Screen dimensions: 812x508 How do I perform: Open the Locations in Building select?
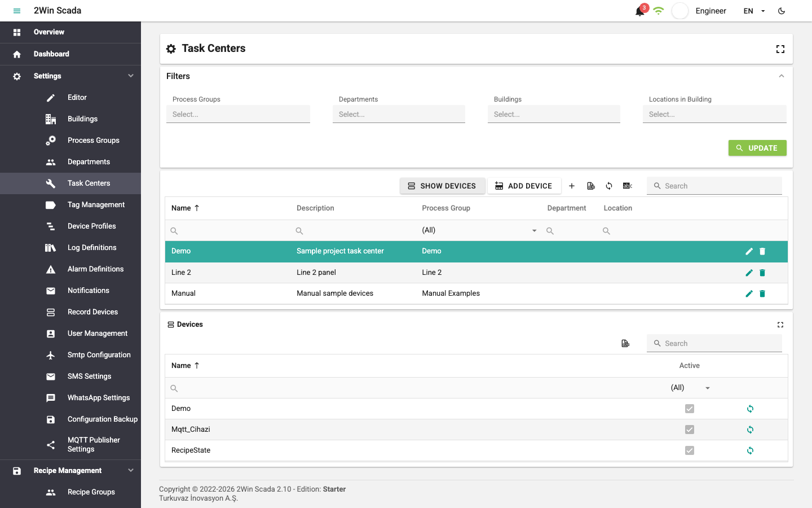714,114
